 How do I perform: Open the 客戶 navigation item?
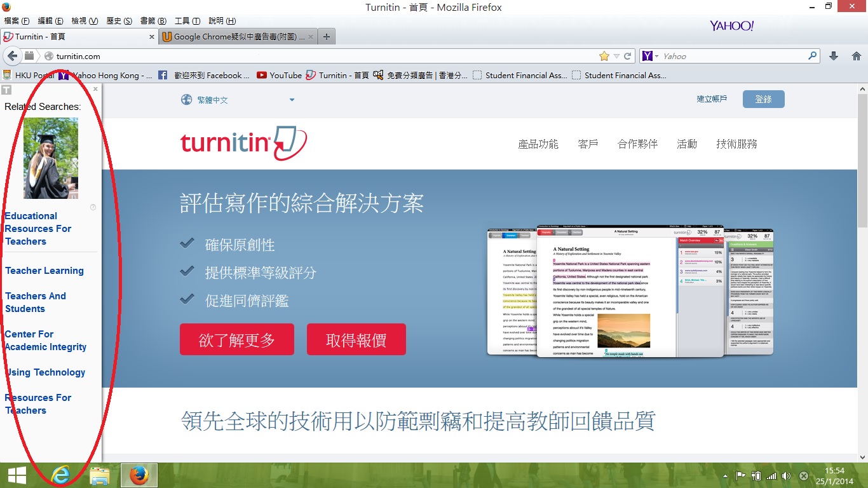pyautogui.click(x=588, y=144)
